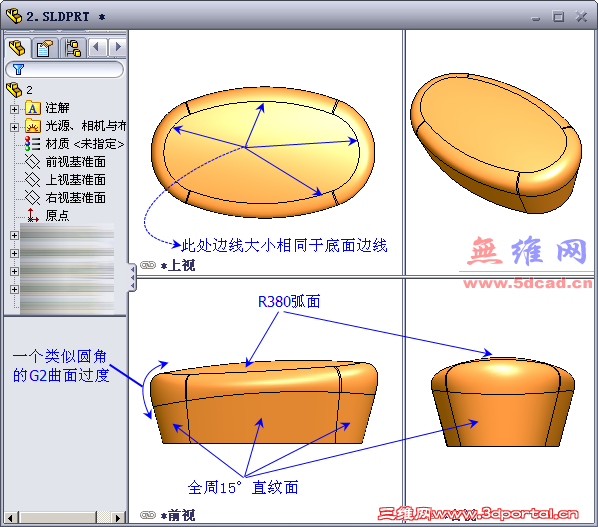Click the right arrow tab scroller
Viewport: 598px width, 527px height.
[117, 48]
